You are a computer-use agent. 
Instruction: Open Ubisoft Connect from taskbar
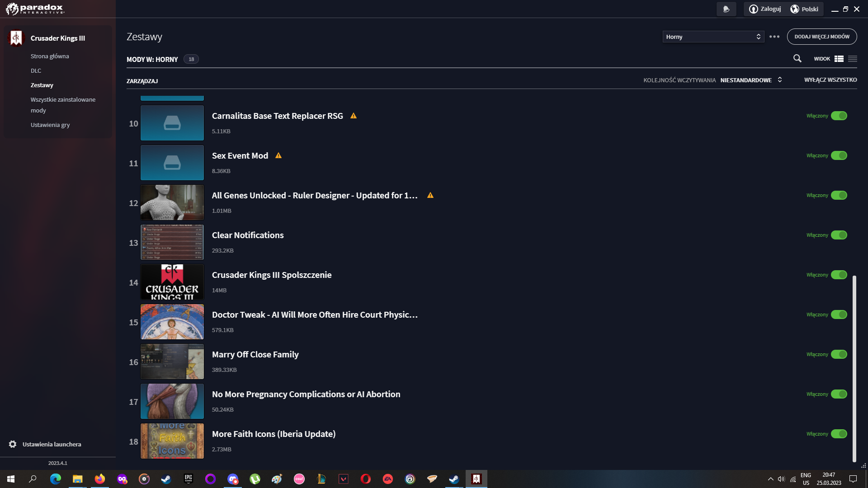coord(410,479)
